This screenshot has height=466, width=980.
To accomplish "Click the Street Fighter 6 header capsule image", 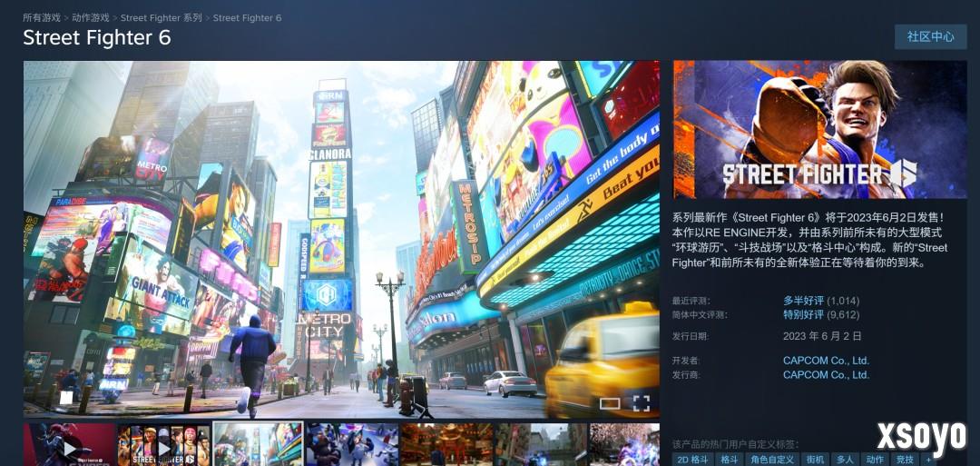I will coord(819,129).
